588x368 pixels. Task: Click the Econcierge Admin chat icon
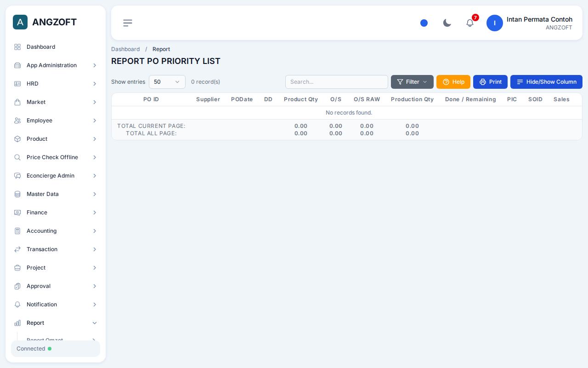click(17, 176)
